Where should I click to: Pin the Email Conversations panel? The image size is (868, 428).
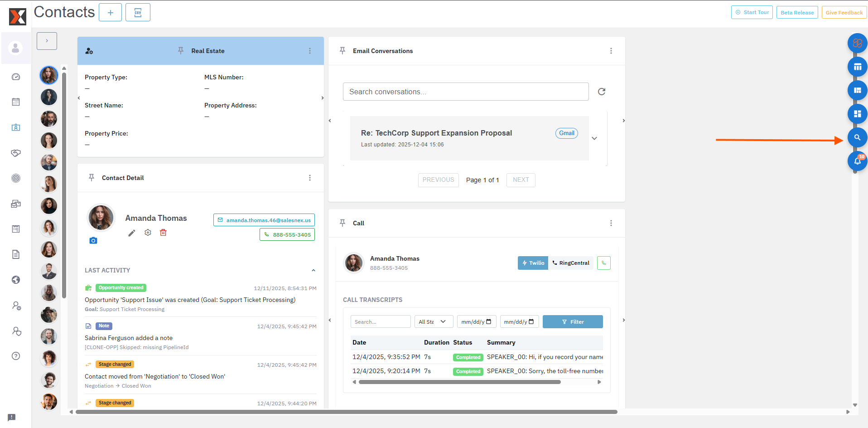[x=342, y=51]
